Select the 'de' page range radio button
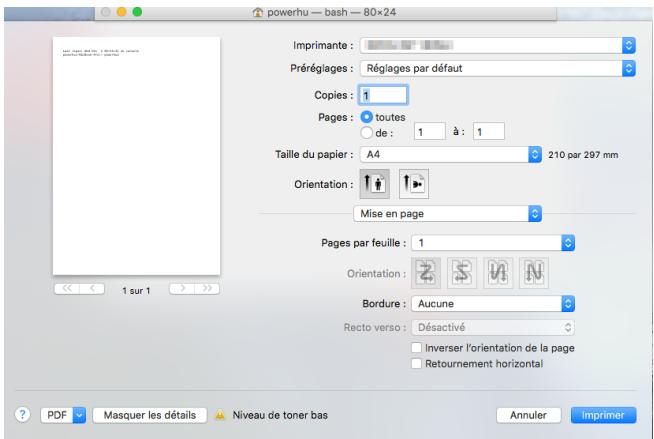This screenshot has width=654, height=439. 366,133
